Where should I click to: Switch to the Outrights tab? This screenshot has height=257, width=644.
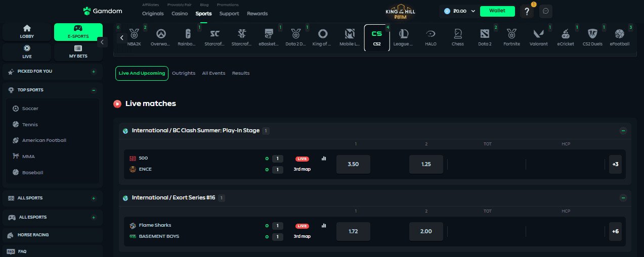pos(184,73)
